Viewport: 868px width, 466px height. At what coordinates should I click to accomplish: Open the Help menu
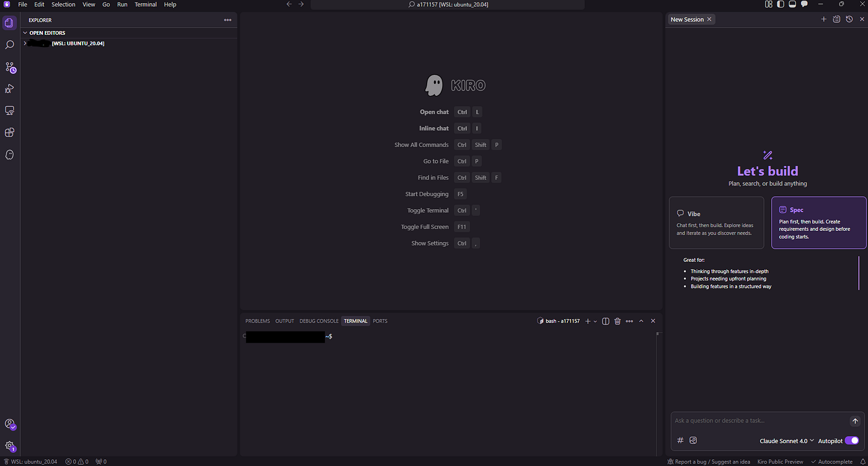tap(170, 4)
